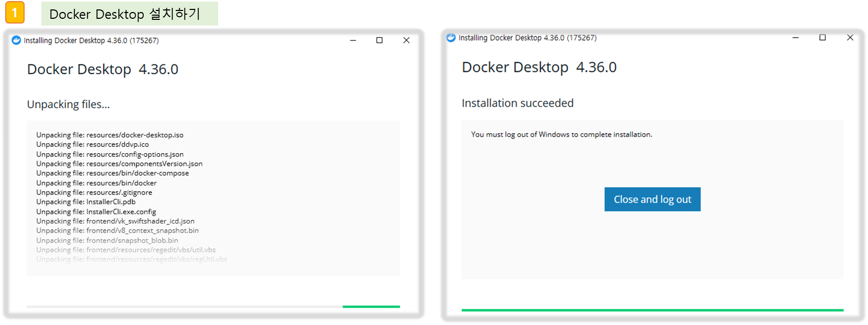
Task: Close the Unpacking files installer window
Action: pyautogui.click(x=406, y=40)
